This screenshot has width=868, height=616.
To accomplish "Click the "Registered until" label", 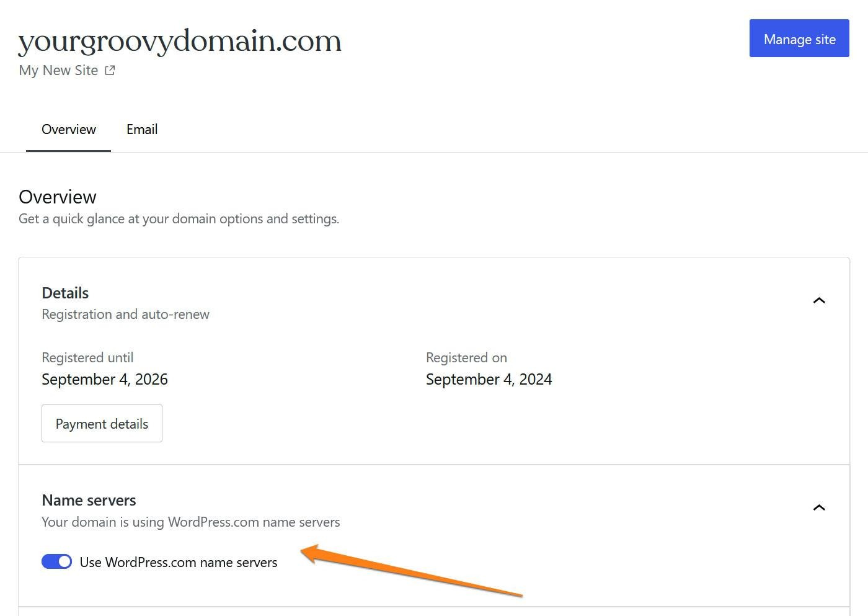I will point(87,358).
